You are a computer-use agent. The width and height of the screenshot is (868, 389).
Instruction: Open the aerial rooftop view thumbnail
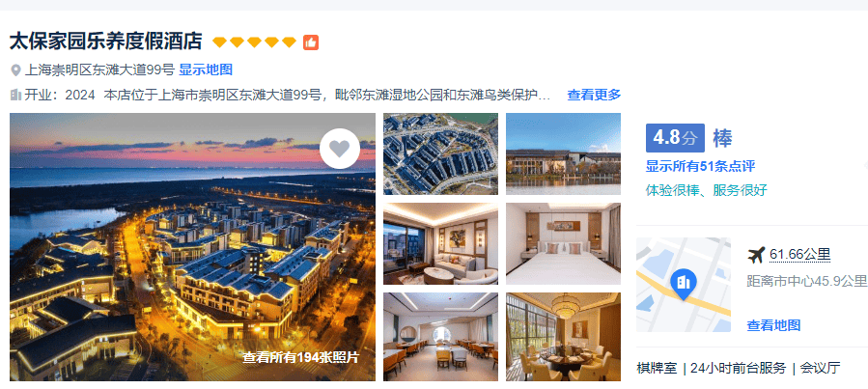(x=440, y=153)
